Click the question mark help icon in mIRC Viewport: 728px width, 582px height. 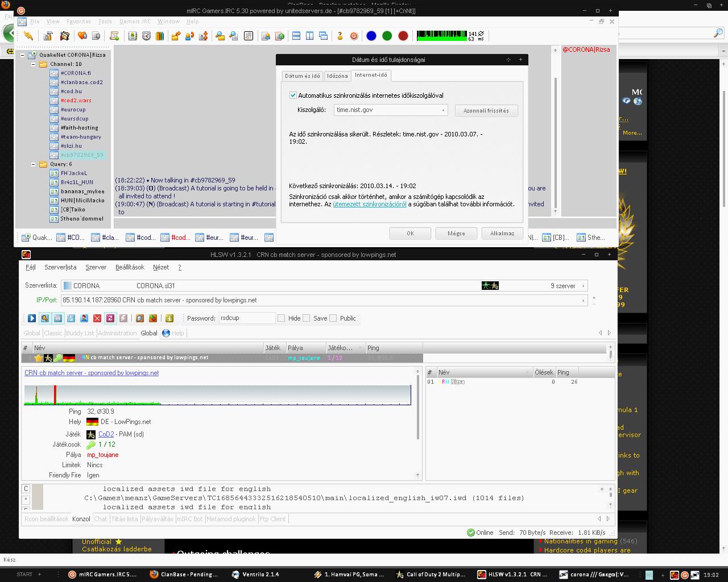tap(340, 36)
